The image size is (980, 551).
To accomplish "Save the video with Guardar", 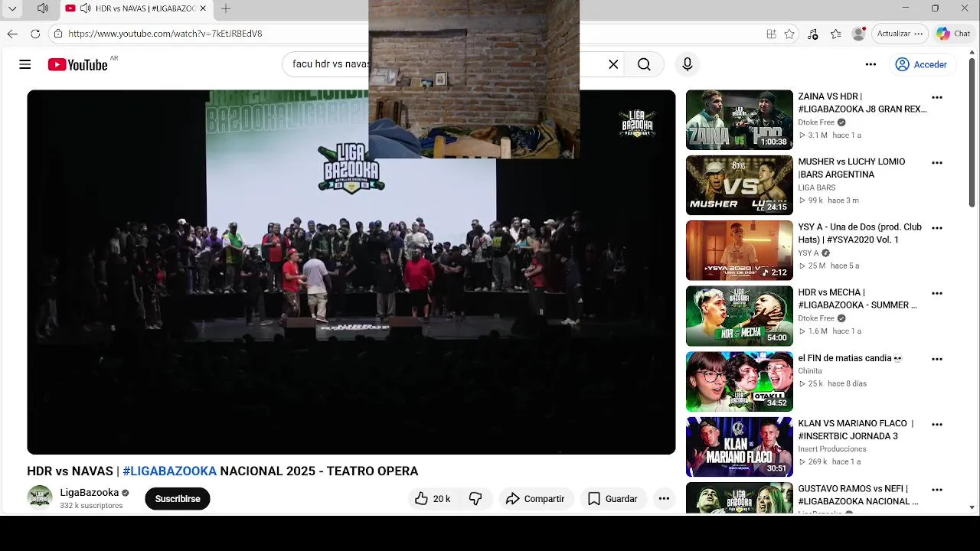I will (612, 499).
